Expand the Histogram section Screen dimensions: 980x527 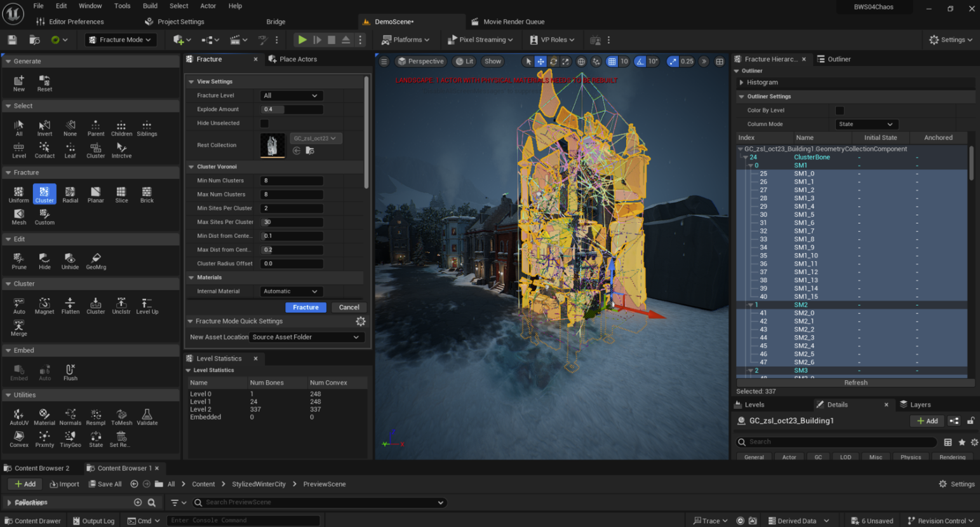(762, 83)
